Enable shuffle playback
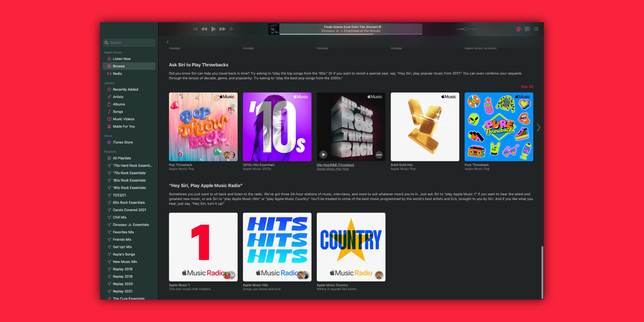This screenshot has width=644, height=322. click(x=195, y=29)
